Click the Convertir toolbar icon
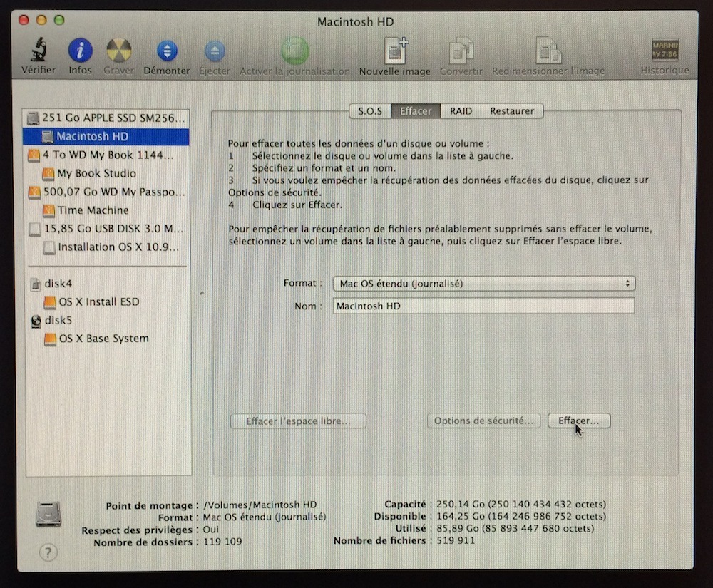The height and width of the screenshot is (588, 713). click(461, 50)
